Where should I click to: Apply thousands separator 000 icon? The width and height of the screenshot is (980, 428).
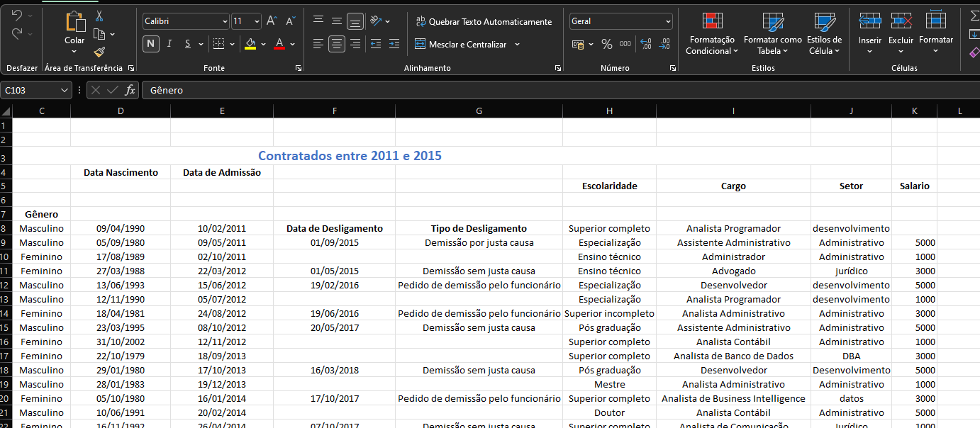point(625,44)
